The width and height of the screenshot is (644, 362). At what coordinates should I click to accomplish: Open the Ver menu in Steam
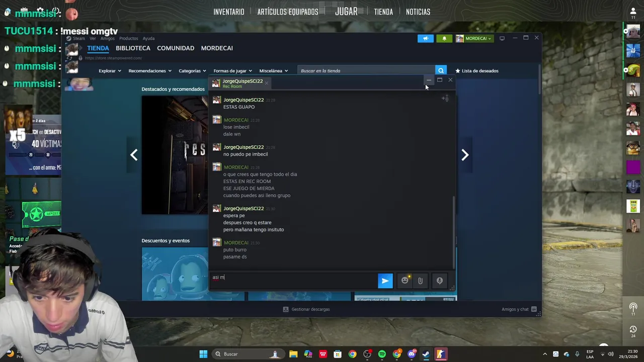93,38
